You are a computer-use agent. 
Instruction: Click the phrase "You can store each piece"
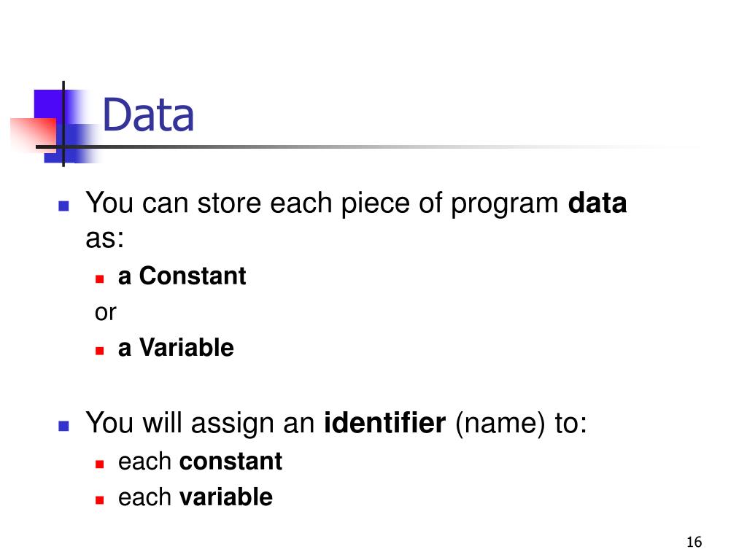pos(248,203)
